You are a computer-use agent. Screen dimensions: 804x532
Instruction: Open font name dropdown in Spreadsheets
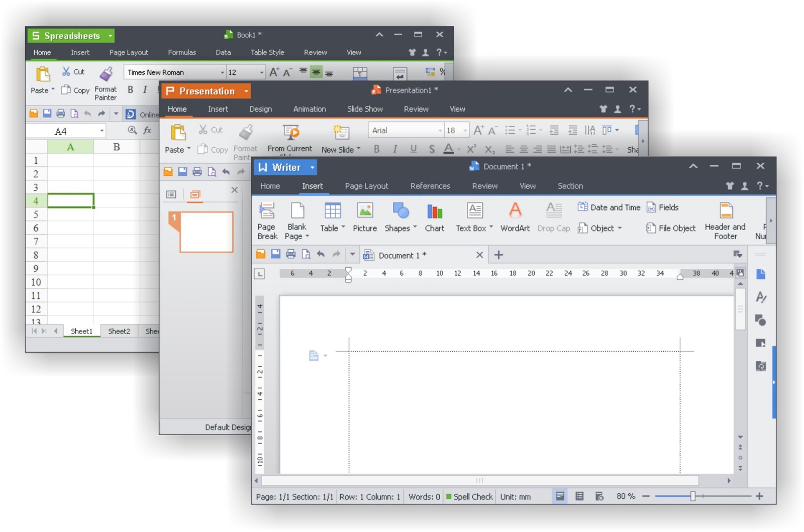[x=222, y=72]
